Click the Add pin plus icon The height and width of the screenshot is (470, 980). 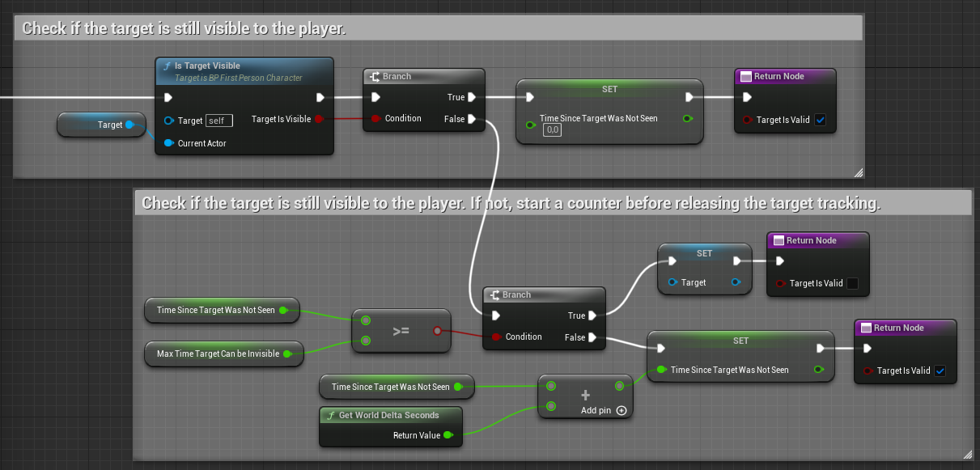622,410
